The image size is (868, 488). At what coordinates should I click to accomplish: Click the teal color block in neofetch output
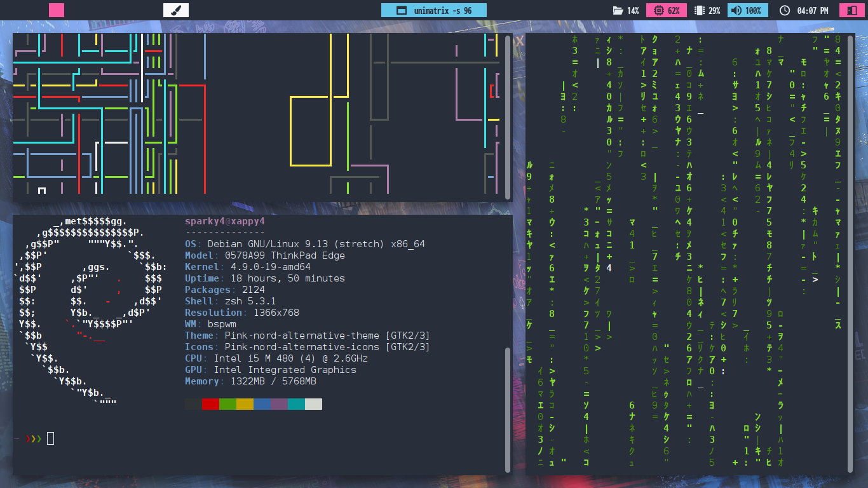tap(296, 404)
